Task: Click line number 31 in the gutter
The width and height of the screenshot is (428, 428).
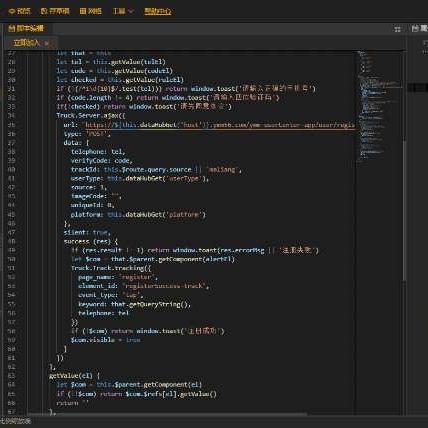Action: [12, 89]
